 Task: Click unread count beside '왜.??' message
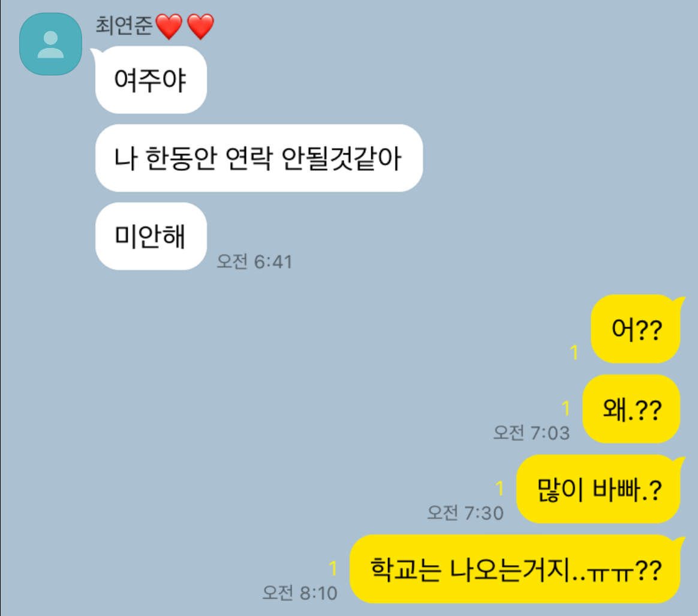point(566,408)
